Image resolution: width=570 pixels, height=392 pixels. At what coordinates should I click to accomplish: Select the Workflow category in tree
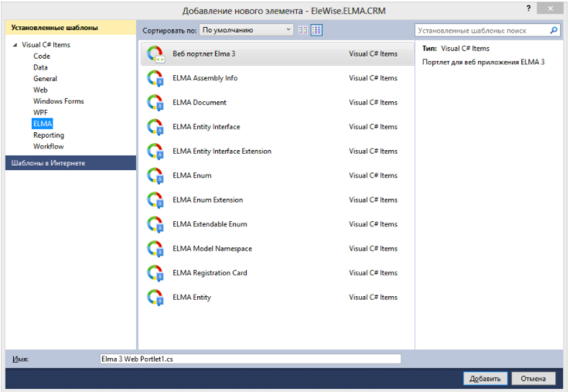click(x=48, y=146)
